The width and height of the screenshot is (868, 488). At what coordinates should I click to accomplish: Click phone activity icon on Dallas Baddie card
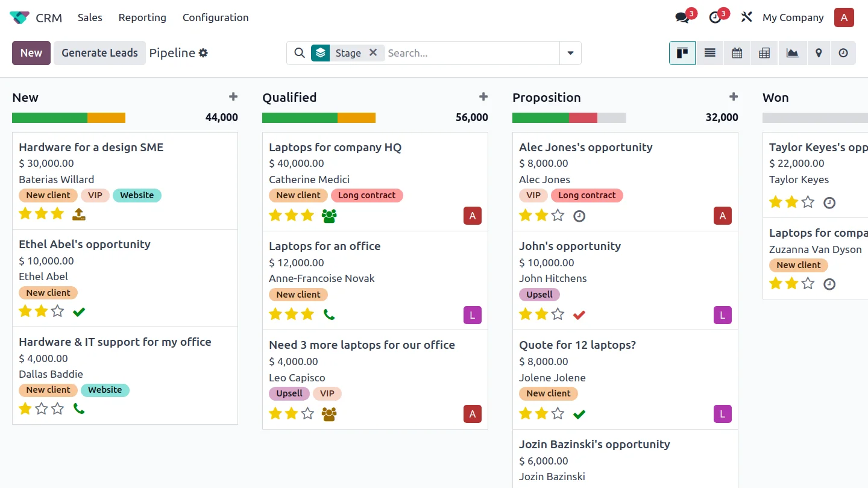click(x=79, y=408)
